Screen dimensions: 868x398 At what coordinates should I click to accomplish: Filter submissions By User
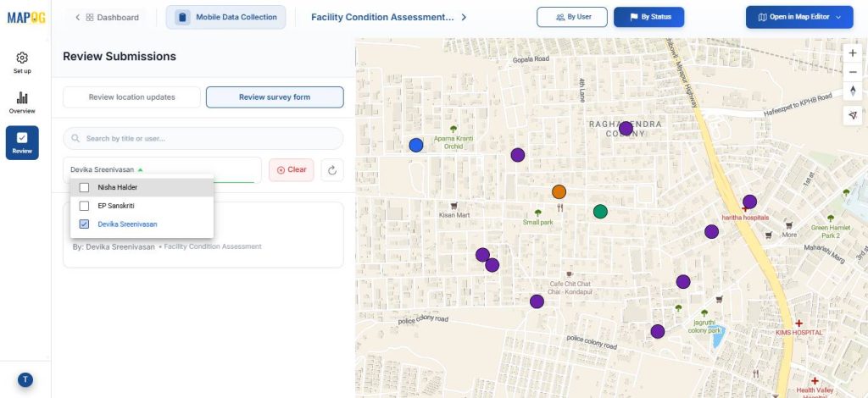(572, 17)
